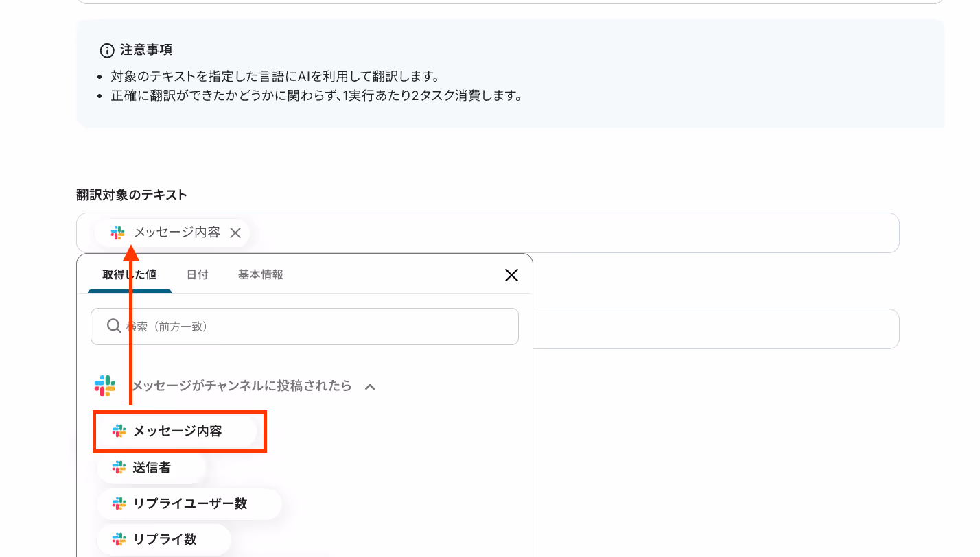The image size is (980, 557).
Task: Click the Slack icon on 送信者 item
Action: [119, 467]
